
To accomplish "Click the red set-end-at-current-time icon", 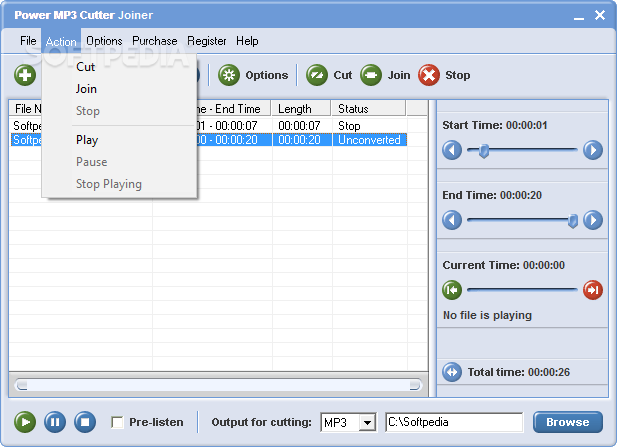I will pyautogui.click(x=593, y=290).
